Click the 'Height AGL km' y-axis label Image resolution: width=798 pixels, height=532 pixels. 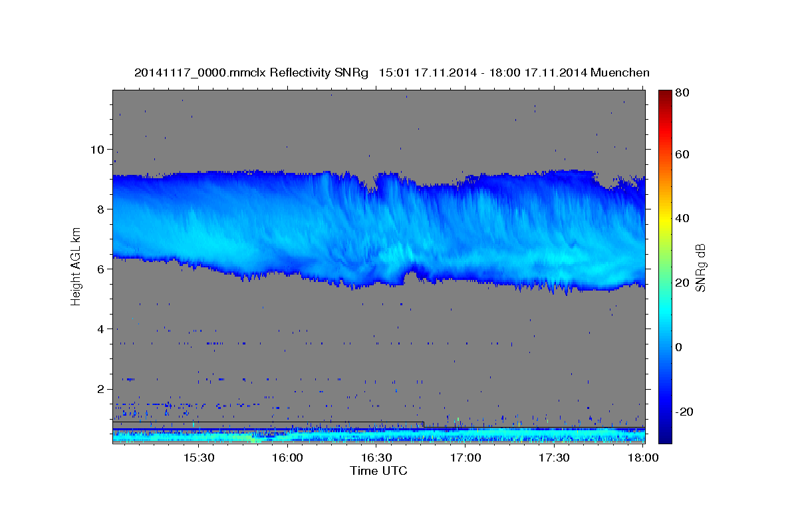[x=76, y=266]
